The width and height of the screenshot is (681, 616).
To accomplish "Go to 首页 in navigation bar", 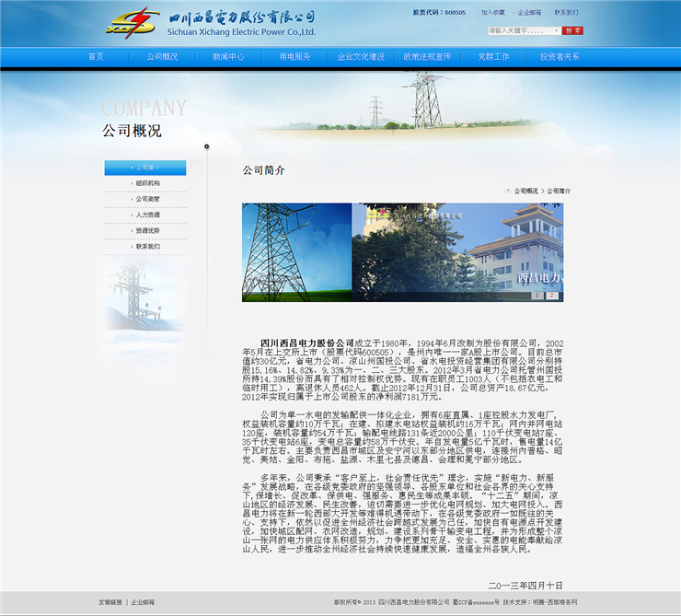I will 96,56.
